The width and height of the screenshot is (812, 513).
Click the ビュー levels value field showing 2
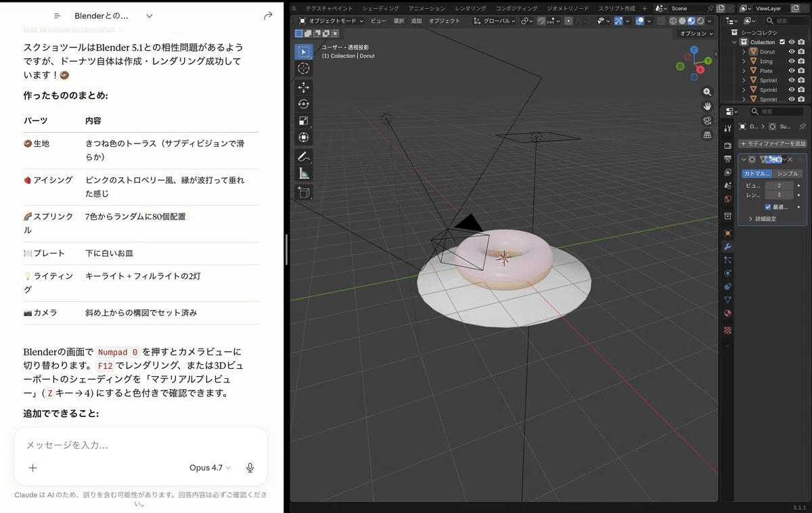[780, 185]
